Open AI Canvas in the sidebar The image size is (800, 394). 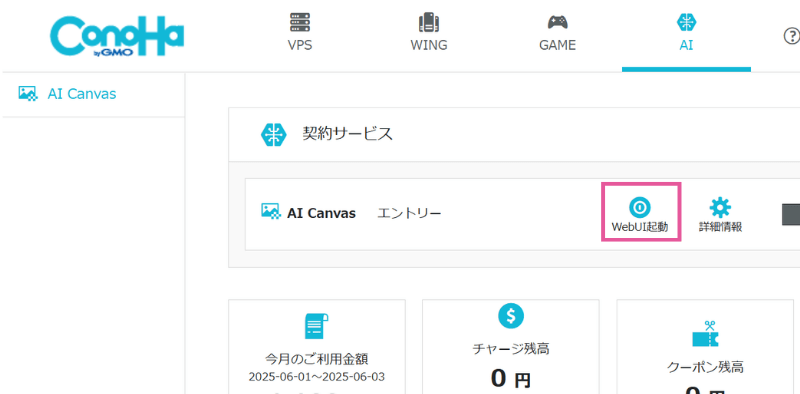click(82, 94)
